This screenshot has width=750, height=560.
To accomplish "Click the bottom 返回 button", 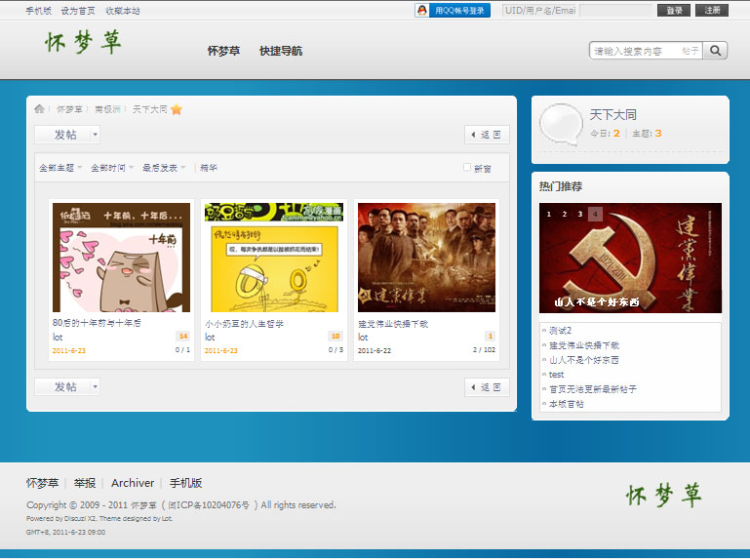I will [487, 387].
